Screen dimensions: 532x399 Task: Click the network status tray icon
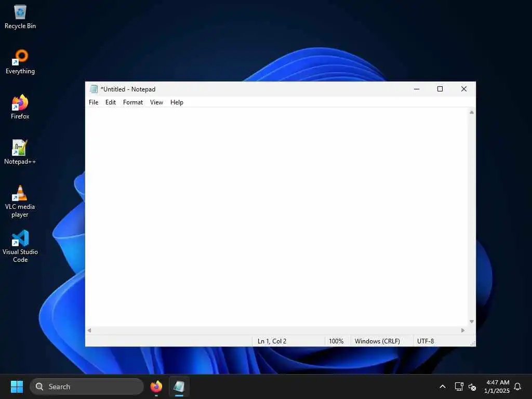[459, 387]
